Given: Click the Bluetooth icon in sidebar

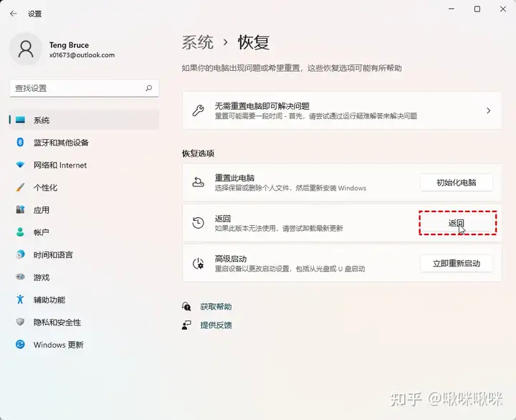Looking at the screenshot, I should click(20, 142).
